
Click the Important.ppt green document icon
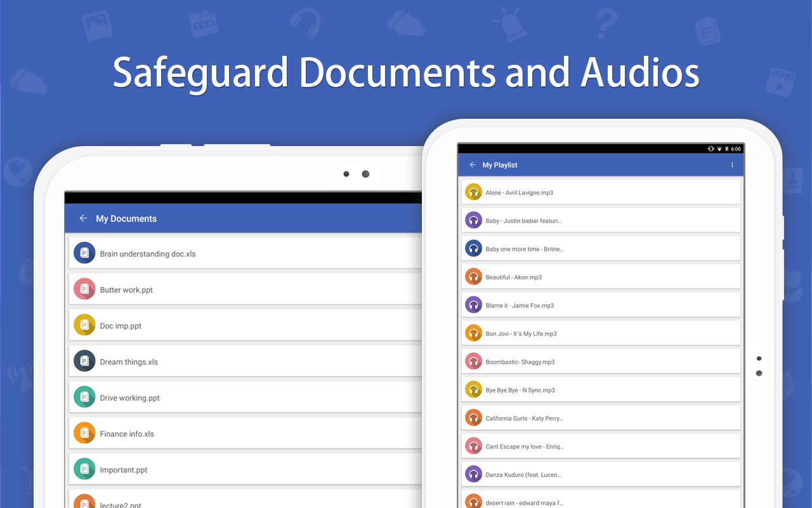click(84, 470)
